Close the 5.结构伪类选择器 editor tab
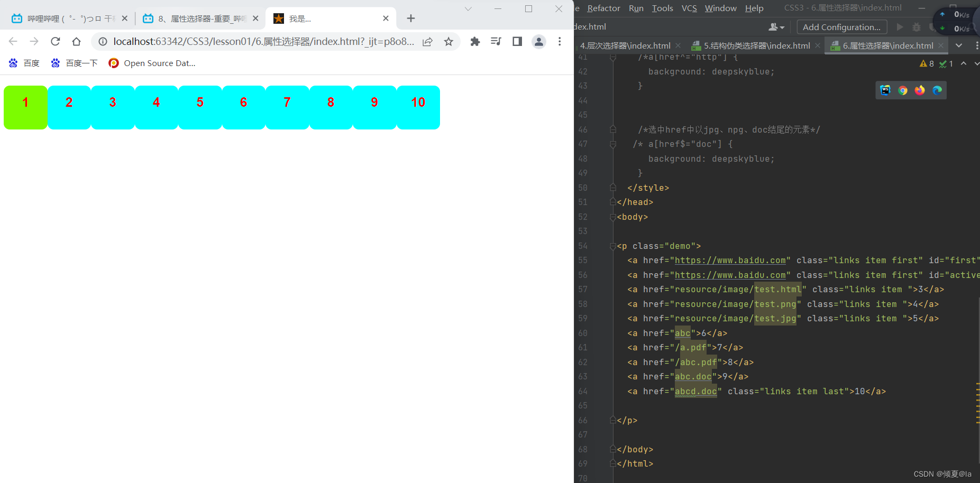The width and height of the screenshot is (980, 483). click(818, 45)
